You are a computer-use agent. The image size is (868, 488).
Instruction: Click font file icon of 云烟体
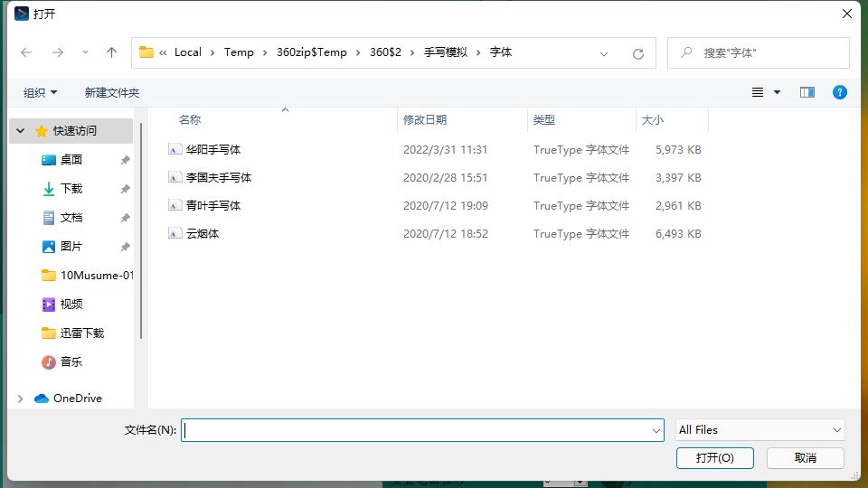(175, 233)
